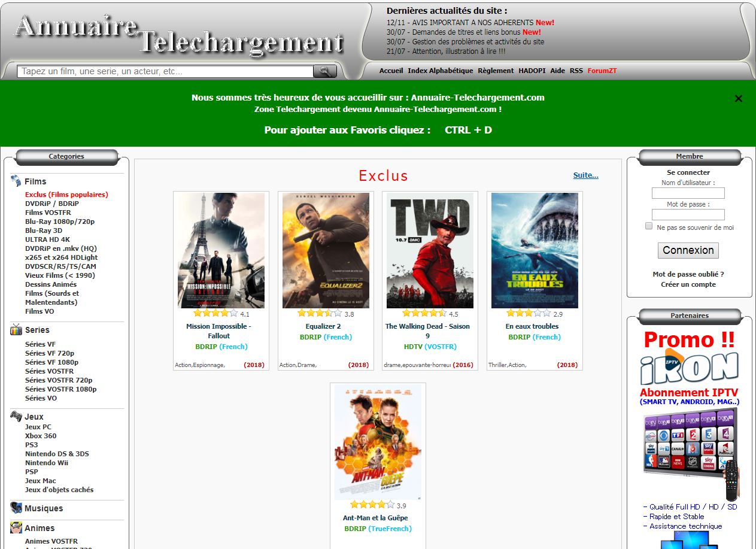
Task: Select Films VO category
Action: [x=40, y=311]
